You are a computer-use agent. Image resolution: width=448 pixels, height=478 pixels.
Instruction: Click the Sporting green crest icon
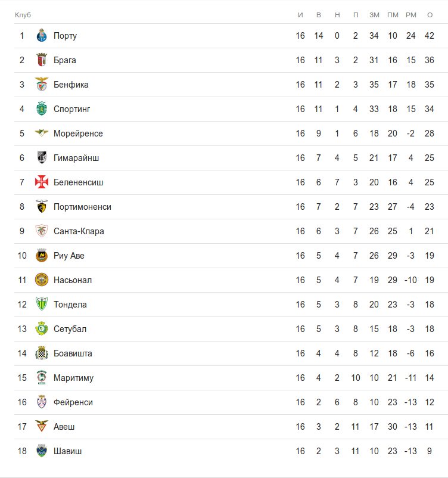[42, 109]
